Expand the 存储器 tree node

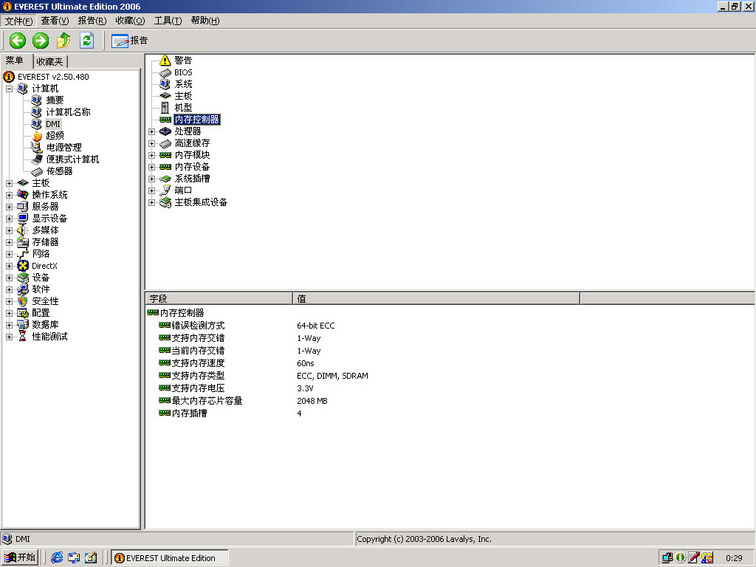coord(9,242)
